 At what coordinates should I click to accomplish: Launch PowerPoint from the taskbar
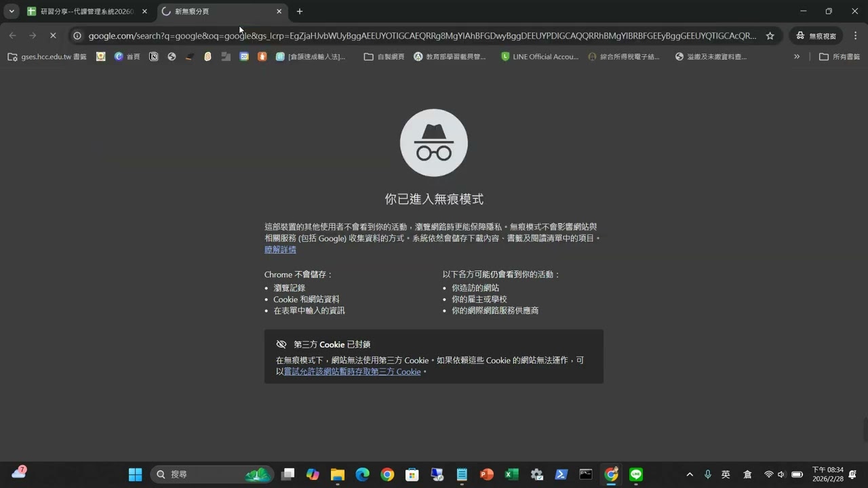[487, 474]
